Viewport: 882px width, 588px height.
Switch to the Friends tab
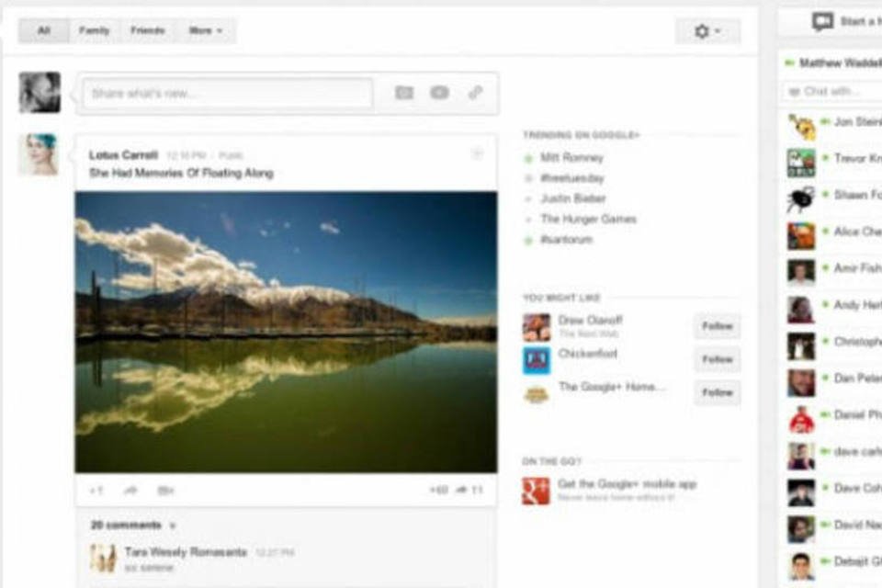tap(147, 29)
